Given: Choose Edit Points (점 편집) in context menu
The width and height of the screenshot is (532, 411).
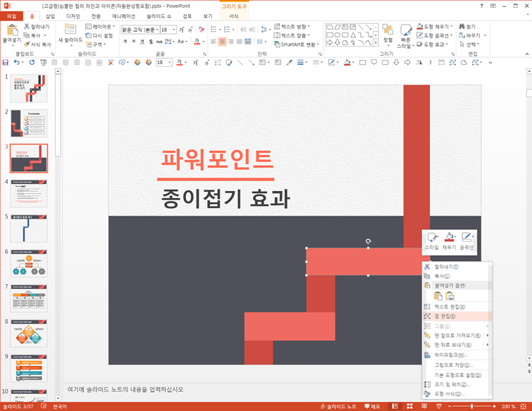Looking at the screenshot, I should click(x=457, y=316).
